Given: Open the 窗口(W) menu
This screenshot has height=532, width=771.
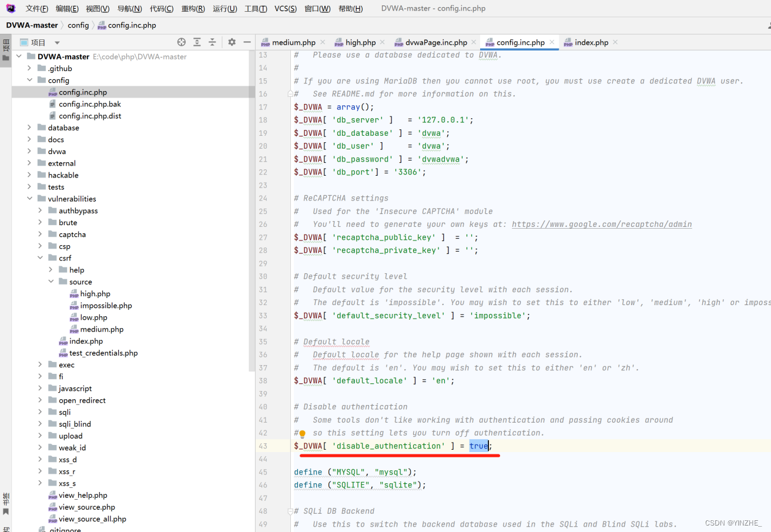Looking at the screenshot, I should [317, 9].
